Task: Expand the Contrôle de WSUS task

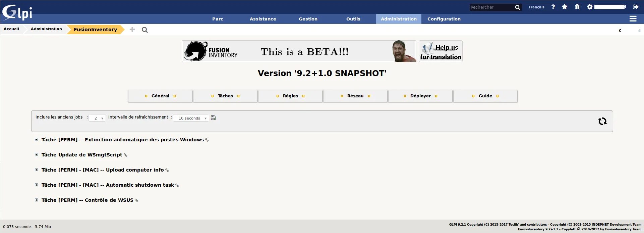Action: 37,200
